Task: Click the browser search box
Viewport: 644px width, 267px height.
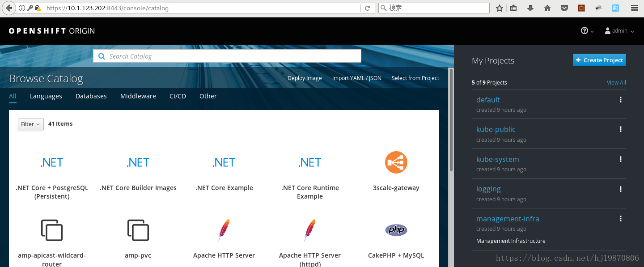Action: coord(434,8)
